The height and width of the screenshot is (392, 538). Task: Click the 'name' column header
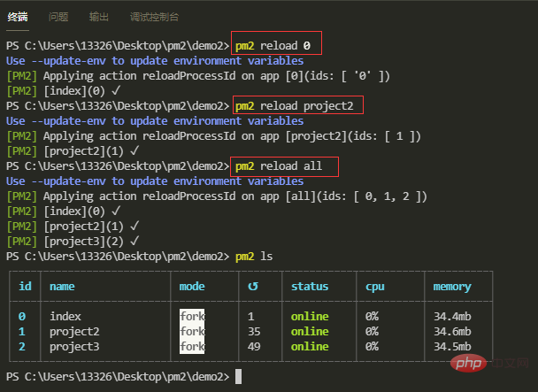coord(62,287)
